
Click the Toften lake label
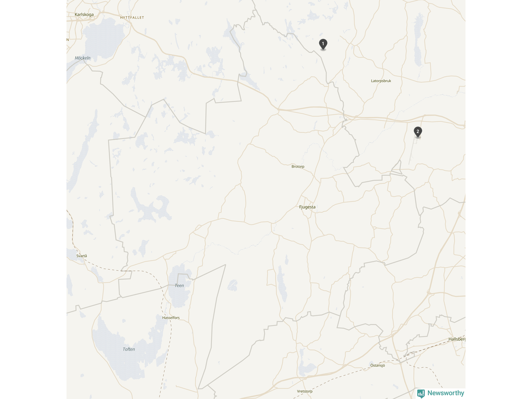coord(129,350)
